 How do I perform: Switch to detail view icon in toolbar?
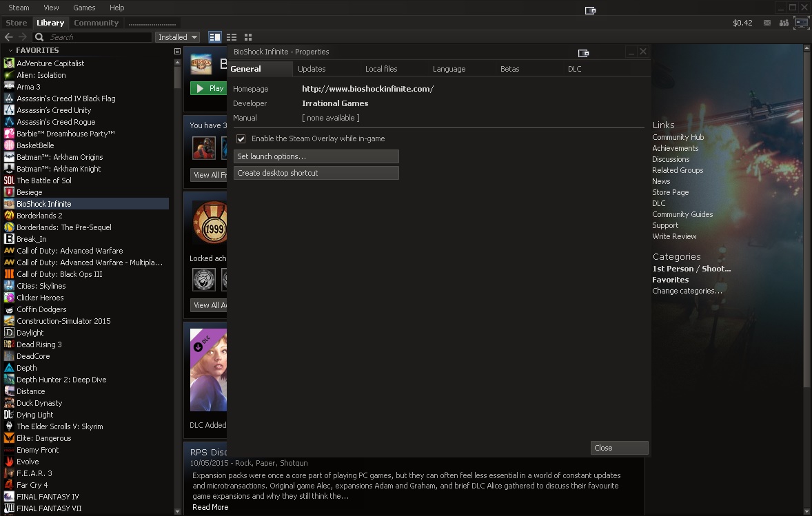click(214, 37)
